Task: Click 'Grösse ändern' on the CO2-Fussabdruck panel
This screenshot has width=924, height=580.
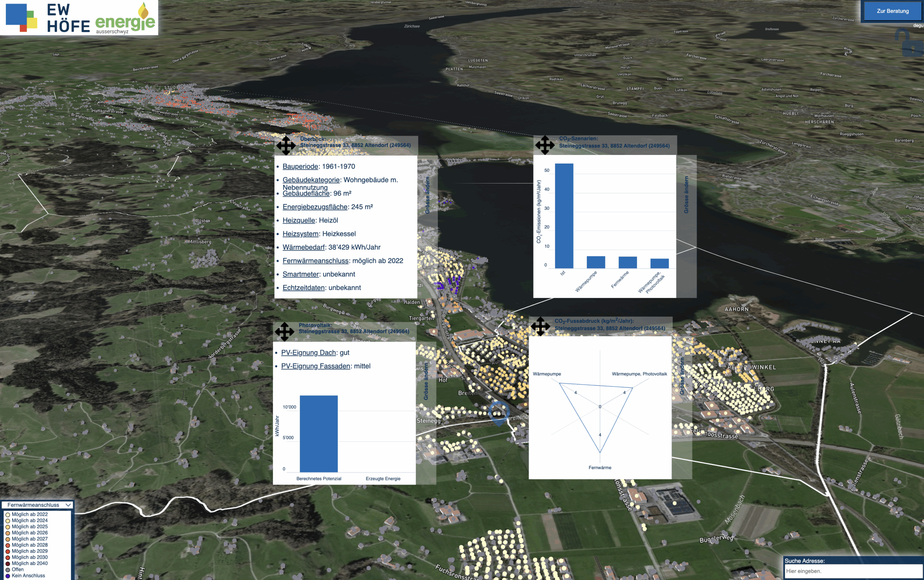Action: (x=682, y=376)
